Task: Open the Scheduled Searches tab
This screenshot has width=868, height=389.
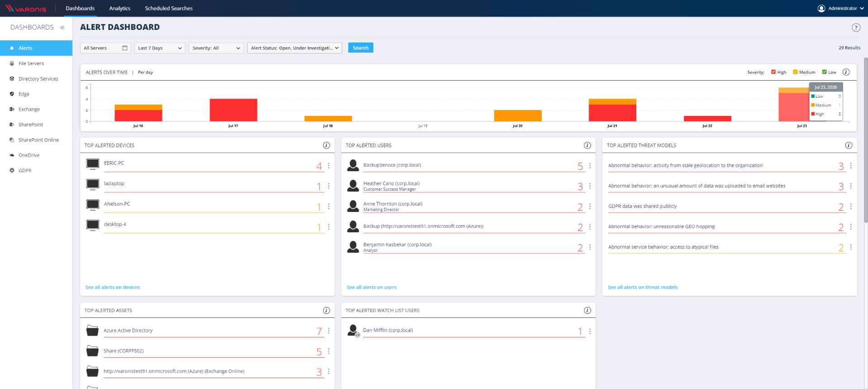Action: tap(169, 9)
